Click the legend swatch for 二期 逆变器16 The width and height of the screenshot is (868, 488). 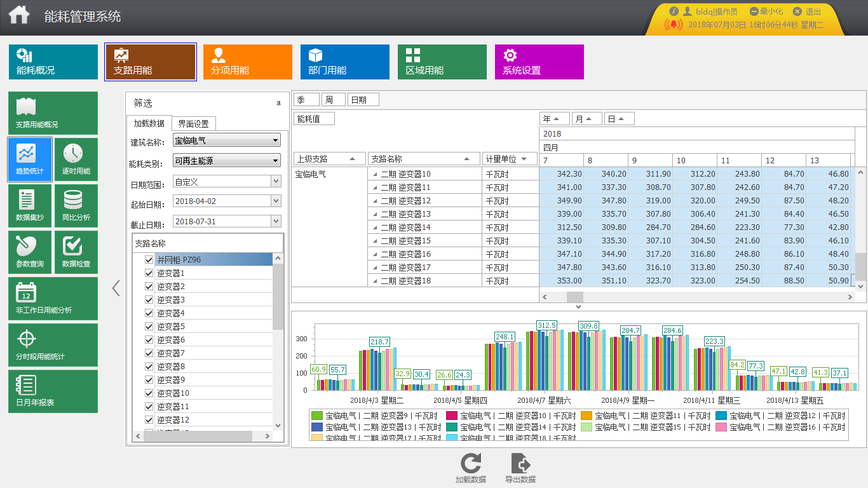point(721,427)
